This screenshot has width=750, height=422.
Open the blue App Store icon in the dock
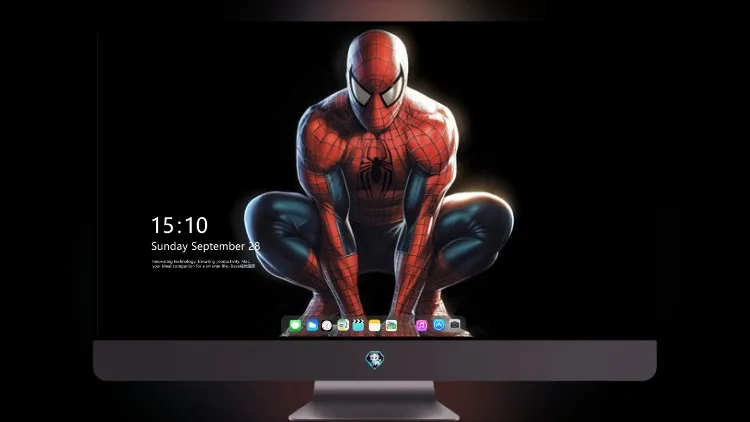(x=439, y=325)
